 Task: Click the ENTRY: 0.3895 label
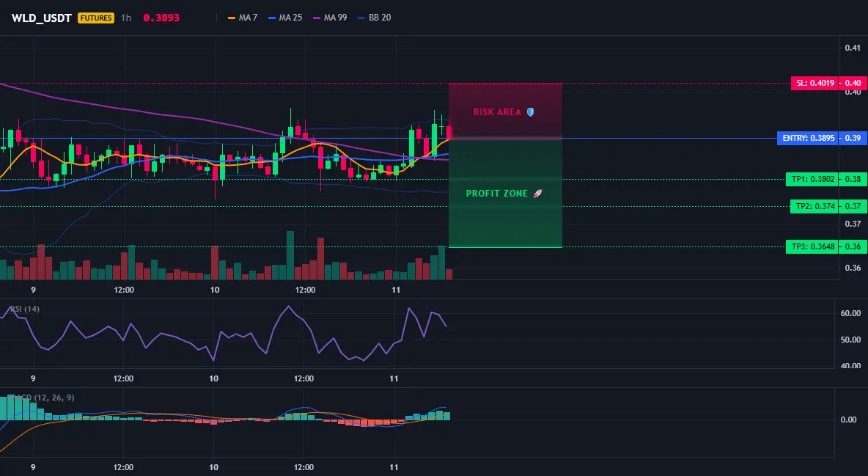(808, 138)
